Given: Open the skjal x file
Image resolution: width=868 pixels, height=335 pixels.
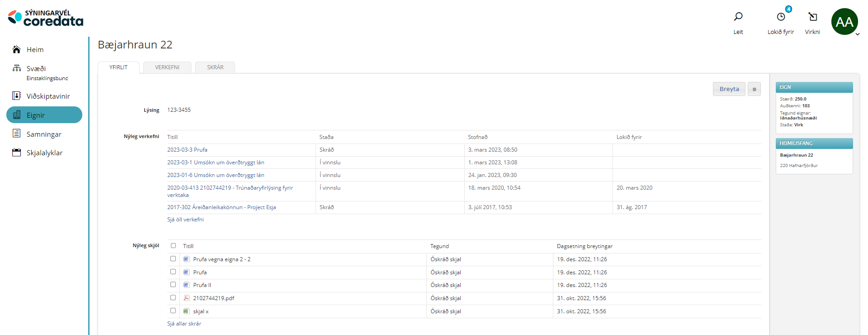Looking at the screenshot, I should pos(201,311).
